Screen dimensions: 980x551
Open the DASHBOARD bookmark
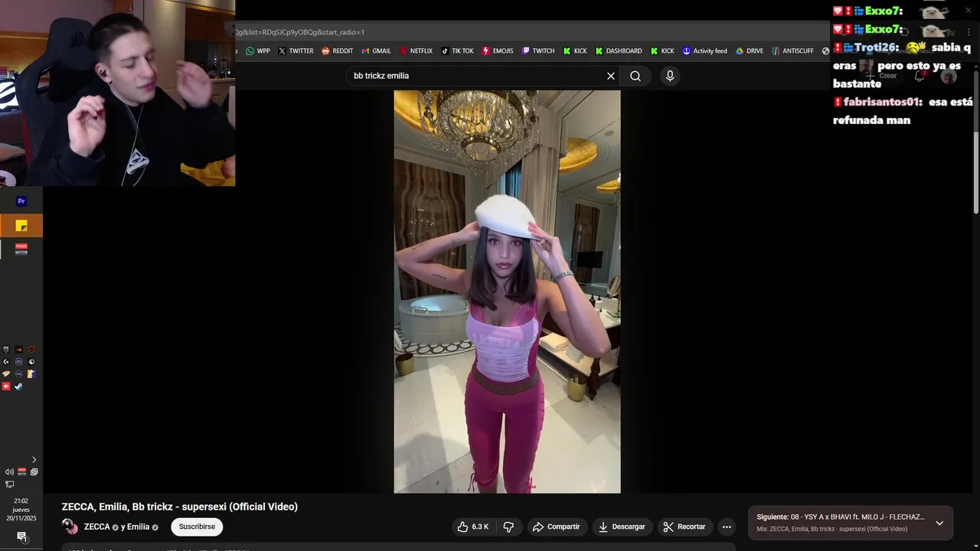[619, 51]
